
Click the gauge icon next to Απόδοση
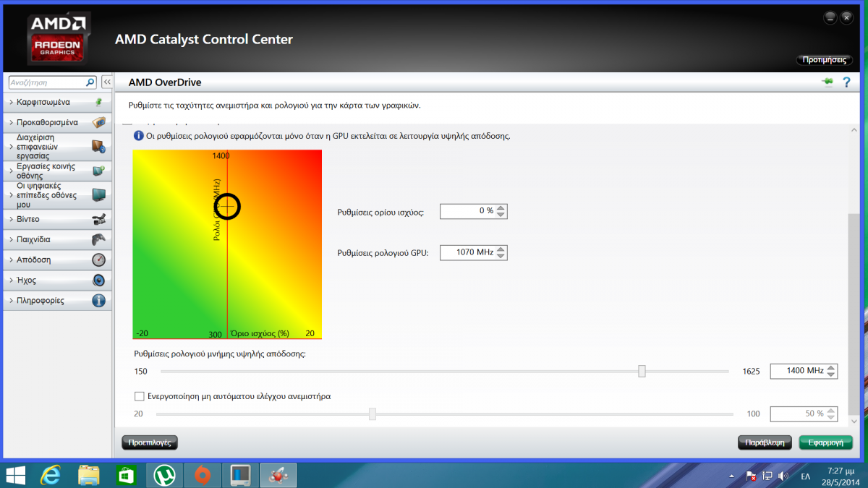point(99,260)
